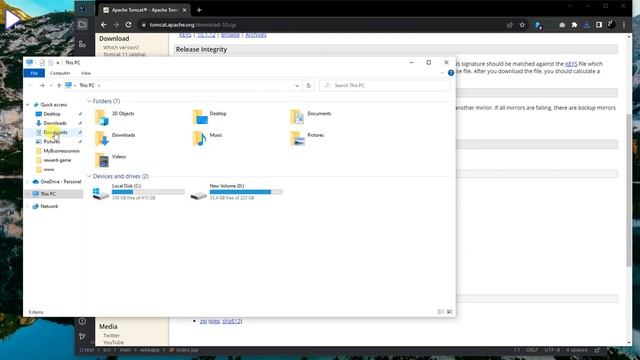This screenshot has height=360, width=640.
Task: Open the Documents folder in Folders section
Action: (311, 117)
